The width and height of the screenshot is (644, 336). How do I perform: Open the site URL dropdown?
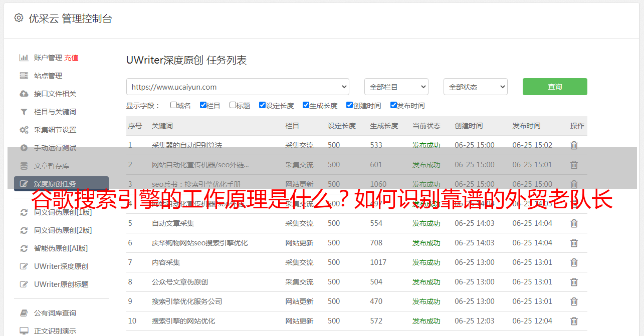point(238,87)
